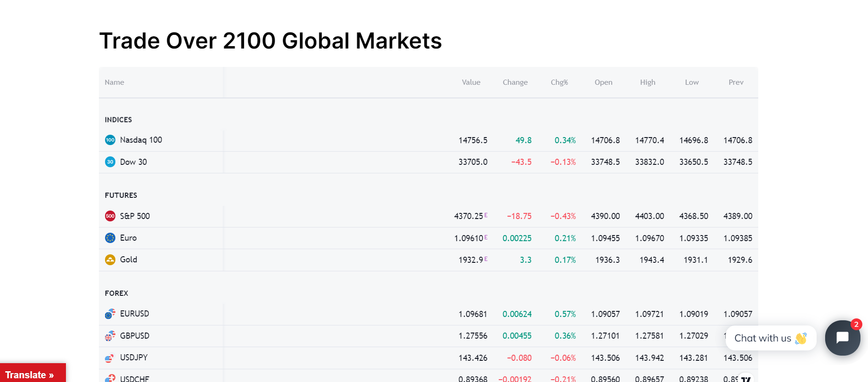The width and height of the screenshot is (868, 382).
Task: Open the chat bubble widget
Action: coord(843,338)
